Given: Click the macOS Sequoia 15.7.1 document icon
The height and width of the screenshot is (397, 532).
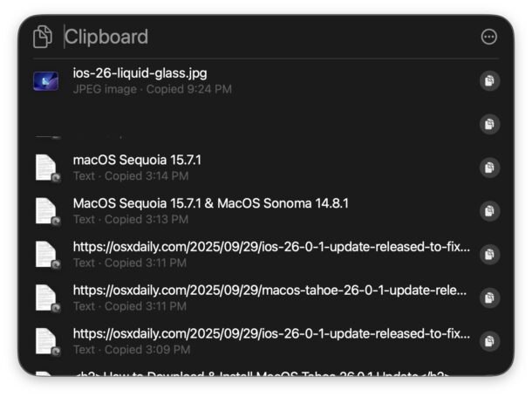Looking at the screenshot, I should pyautogui.click(x=45, y=168).
